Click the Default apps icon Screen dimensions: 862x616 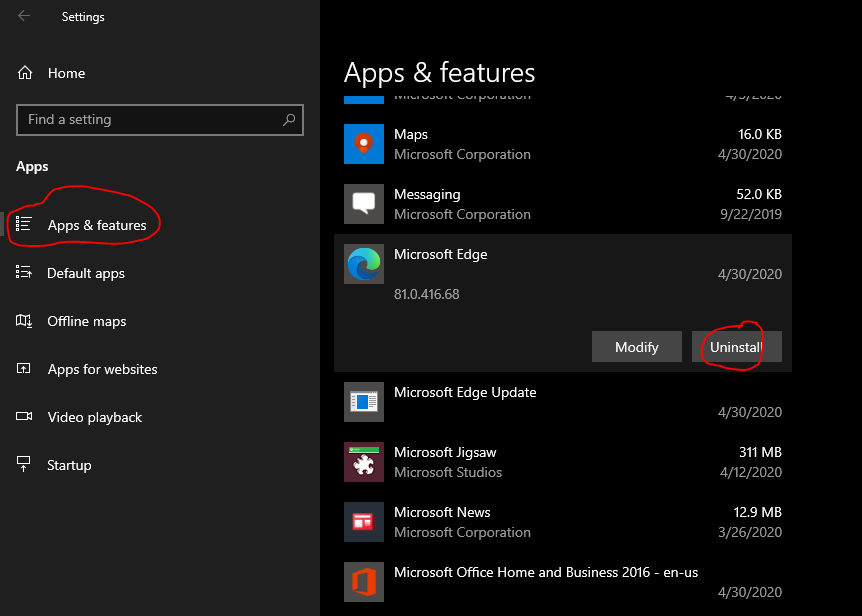click(24, 272)
